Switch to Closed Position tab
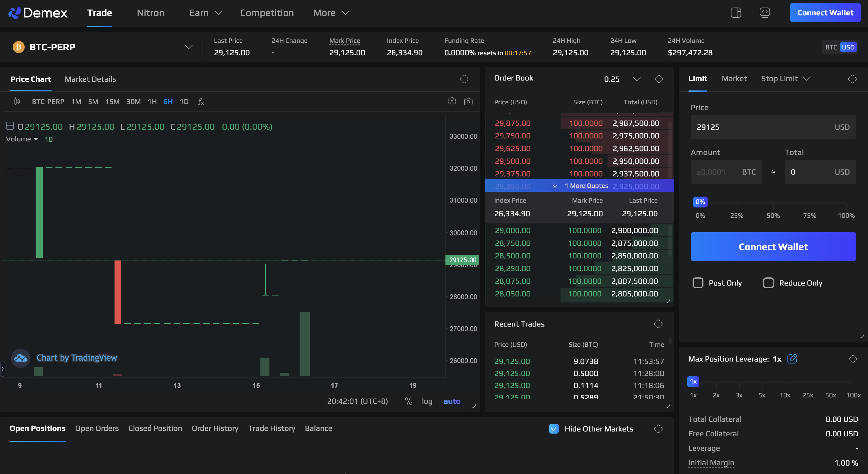 tap(155, 428)
